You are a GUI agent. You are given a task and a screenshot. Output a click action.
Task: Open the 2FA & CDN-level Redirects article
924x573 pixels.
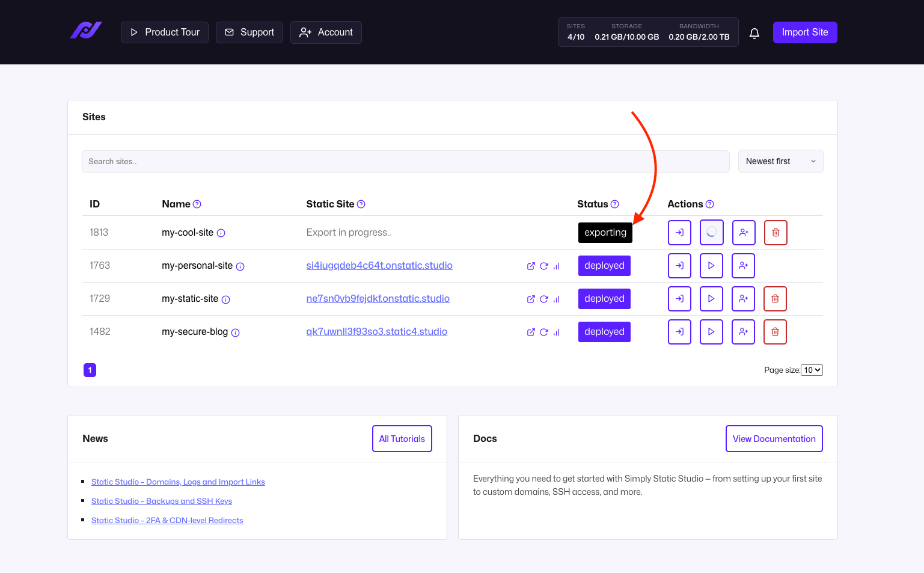pyautogui.click(x=167, y=521)
